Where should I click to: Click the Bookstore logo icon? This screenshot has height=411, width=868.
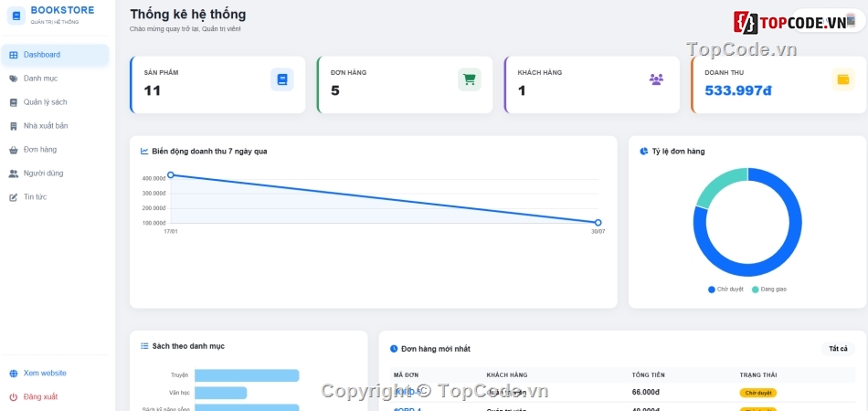pos(16,16)
